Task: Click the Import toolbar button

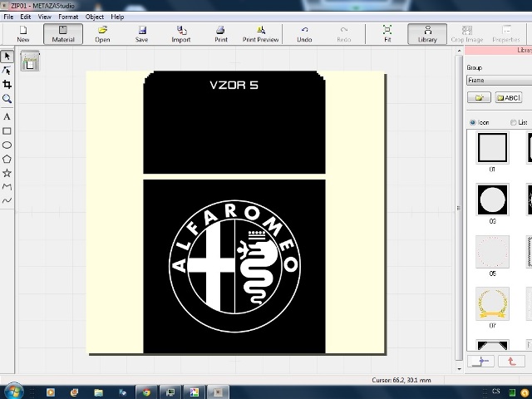Action: tap(180, 34)
